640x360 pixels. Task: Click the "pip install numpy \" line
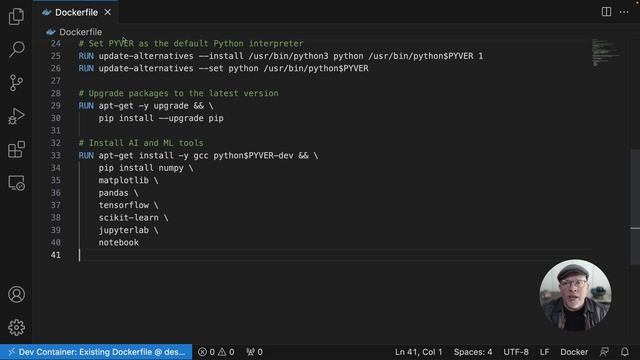146,168
